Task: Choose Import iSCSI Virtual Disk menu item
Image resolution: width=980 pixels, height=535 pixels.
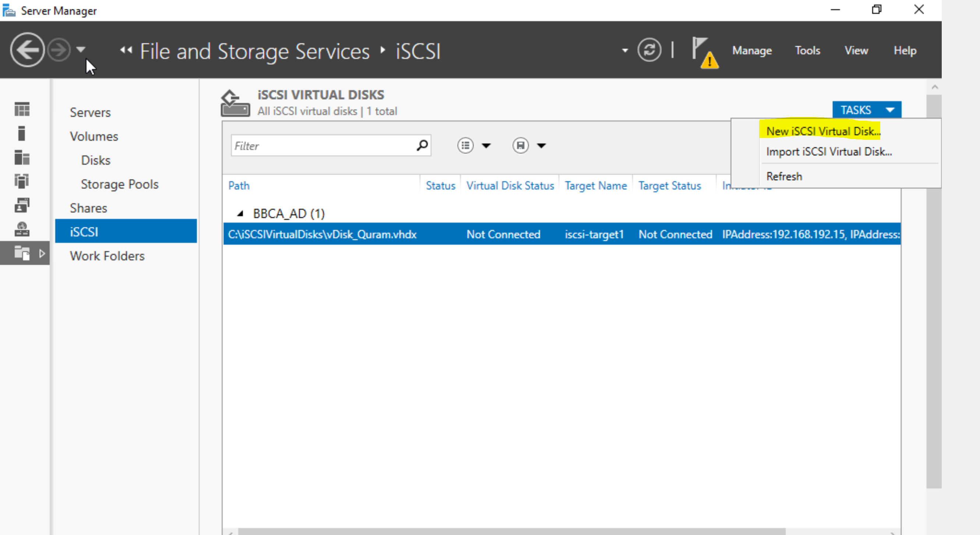Action: click(x=829, y=152)
